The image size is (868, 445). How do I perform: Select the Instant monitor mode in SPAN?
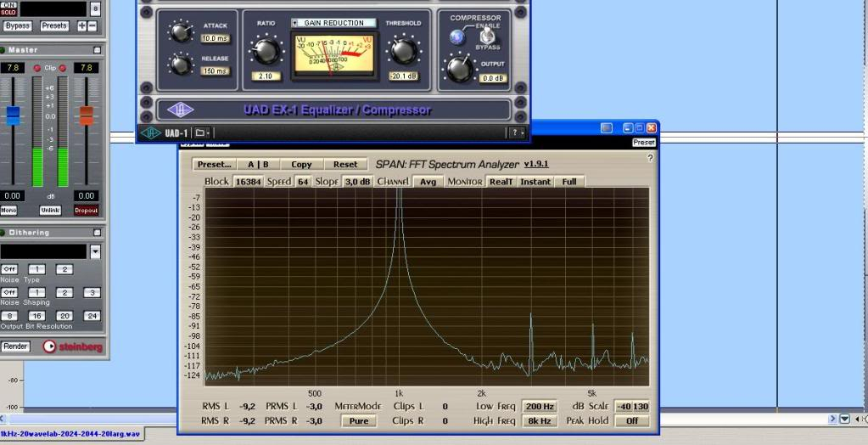535,182
